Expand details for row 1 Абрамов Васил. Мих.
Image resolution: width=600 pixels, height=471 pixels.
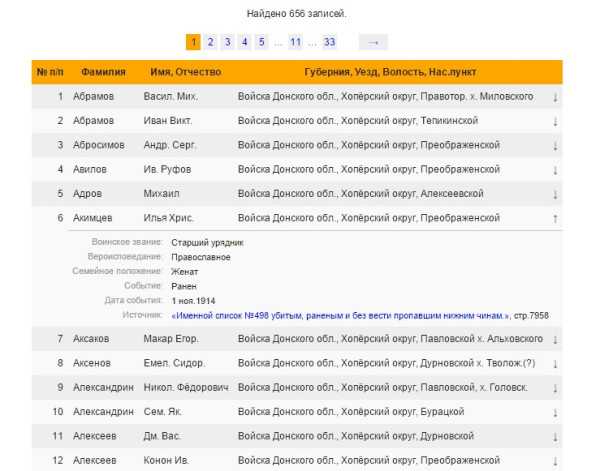[555, 97]
